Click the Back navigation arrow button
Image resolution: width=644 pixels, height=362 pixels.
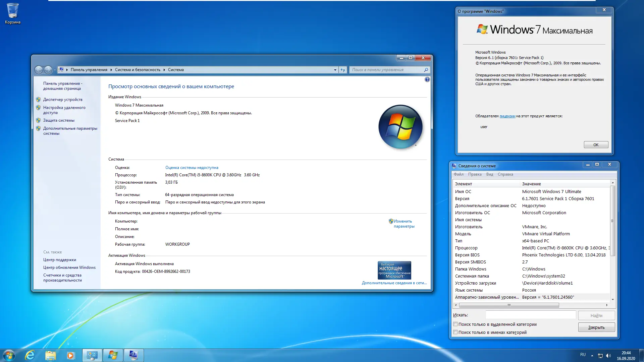tap(39, 70)
